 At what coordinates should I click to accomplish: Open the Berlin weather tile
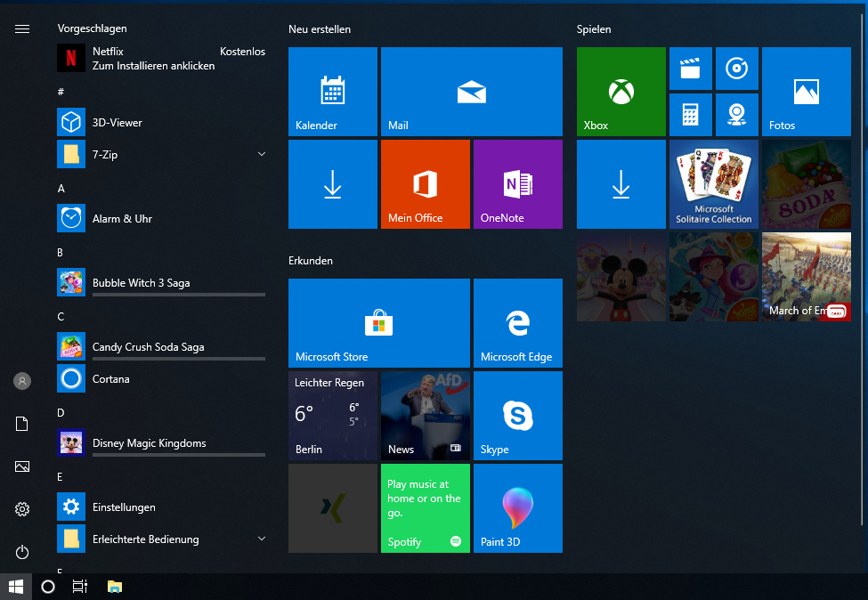(x=333, y=415)
